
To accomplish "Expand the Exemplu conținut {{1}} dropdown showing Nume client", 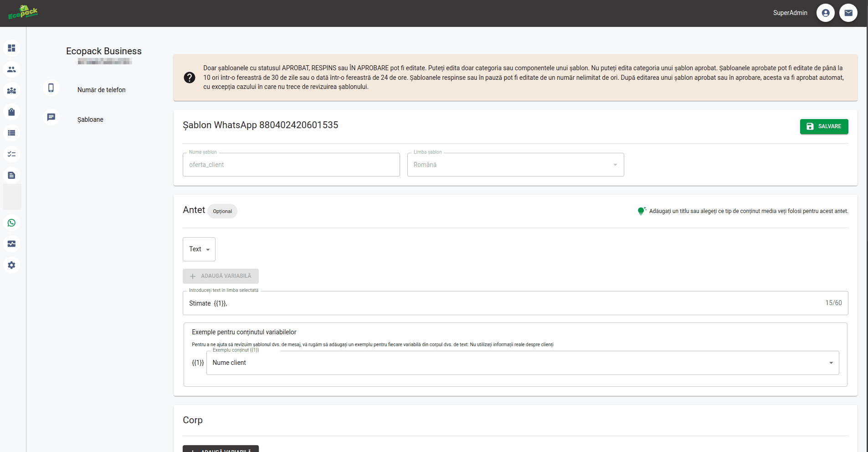I will [x=523, y=363].
